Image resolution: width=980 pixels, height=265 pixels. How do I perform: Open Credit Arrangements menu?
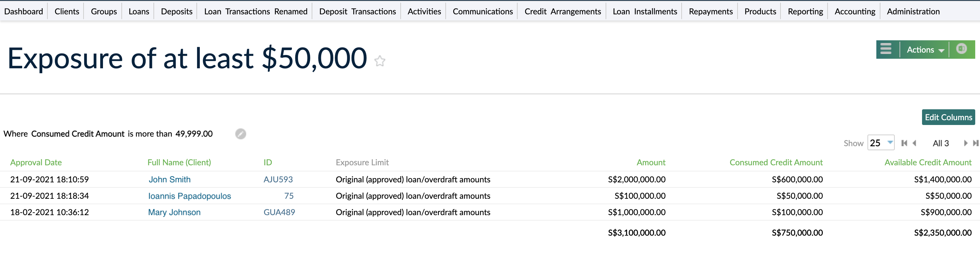(x=563, y=11)
